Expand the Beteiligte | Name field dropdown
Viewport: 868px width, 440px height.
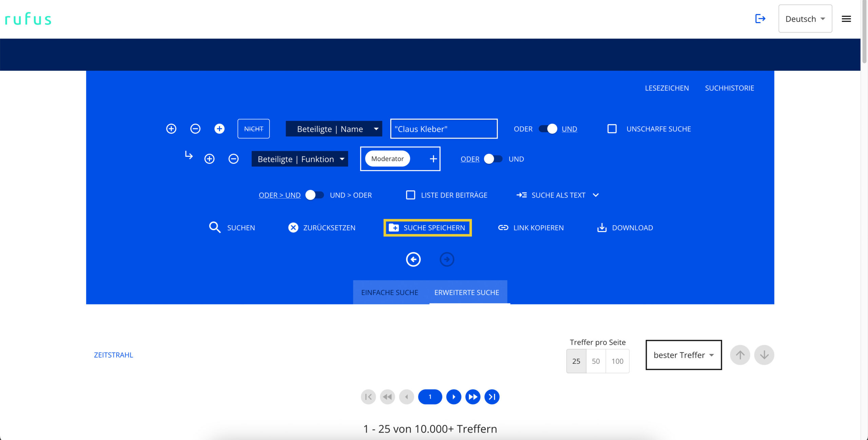point(334,129)
